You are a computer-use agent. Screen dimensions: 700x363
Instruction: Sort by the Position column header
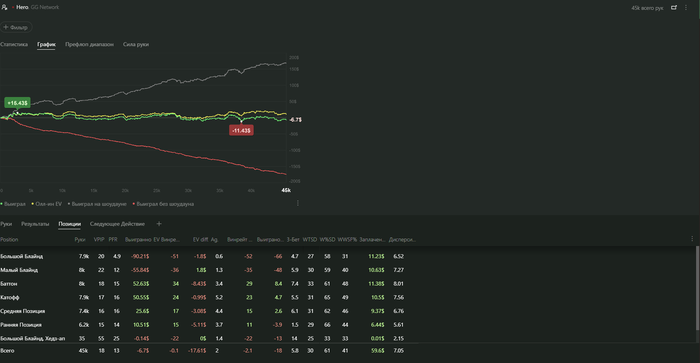[x=9, y=240]
